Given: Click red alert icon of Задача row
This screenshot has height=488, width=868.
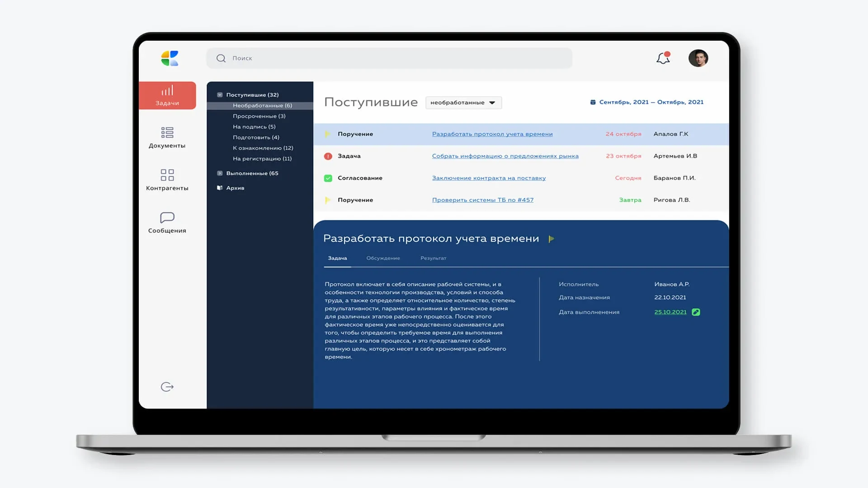Looking at the screenshot, I should (328, 156).
